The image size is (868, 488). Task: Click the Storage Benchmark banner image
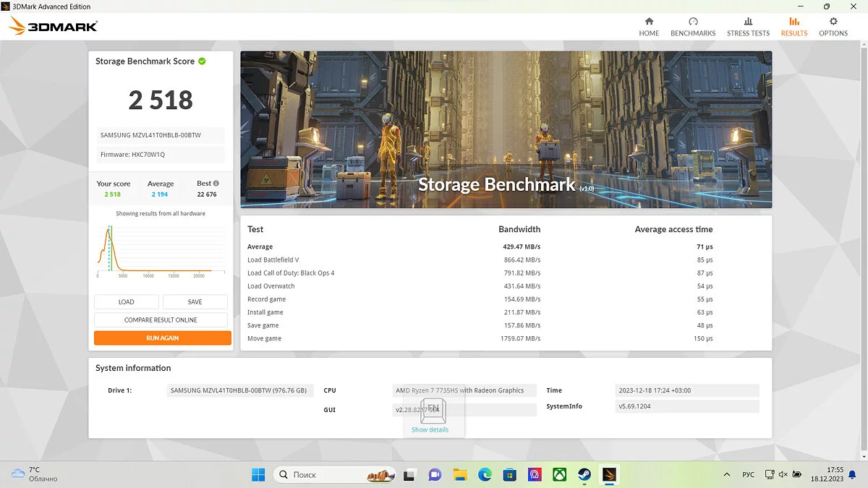(506, 129)
